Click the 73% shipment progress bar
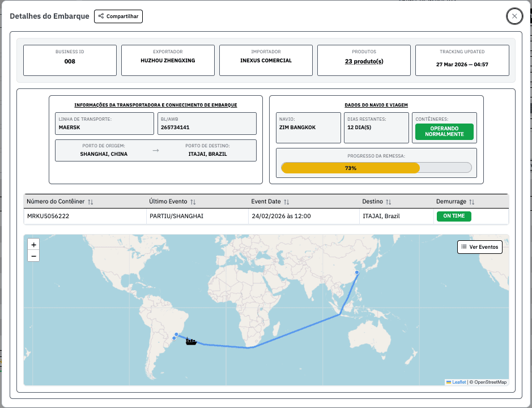Image resolution: width=532 pixels, height=408 pixels. 376,168
